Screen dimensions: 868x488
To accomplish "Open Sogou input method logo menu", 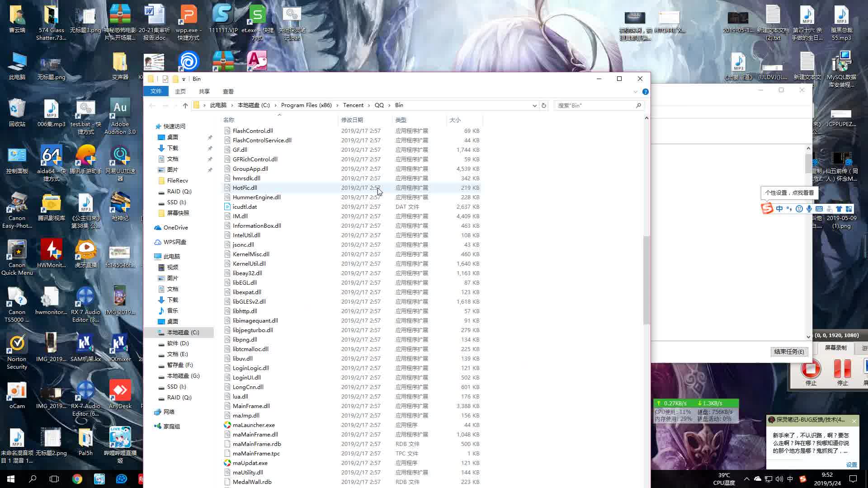I will point(767,208).
